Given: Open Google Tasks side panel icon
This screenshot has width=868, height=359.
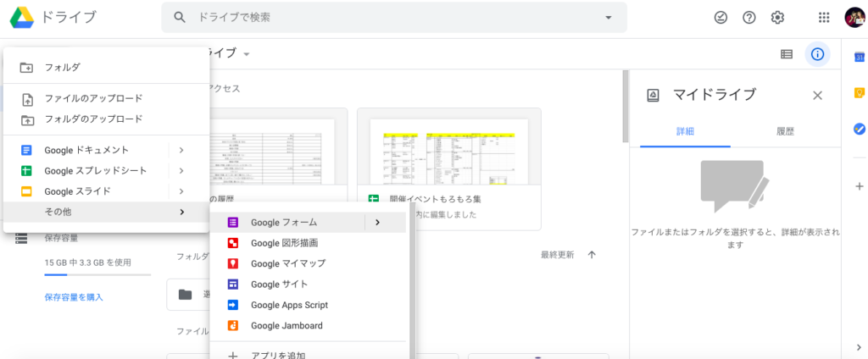Looking at the screenshot, I should [x=860, y=129].
